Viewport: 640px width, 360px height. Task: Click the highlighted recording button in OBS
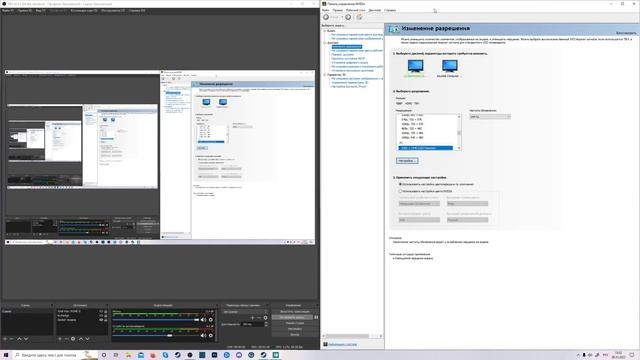(x=292, y=317)
